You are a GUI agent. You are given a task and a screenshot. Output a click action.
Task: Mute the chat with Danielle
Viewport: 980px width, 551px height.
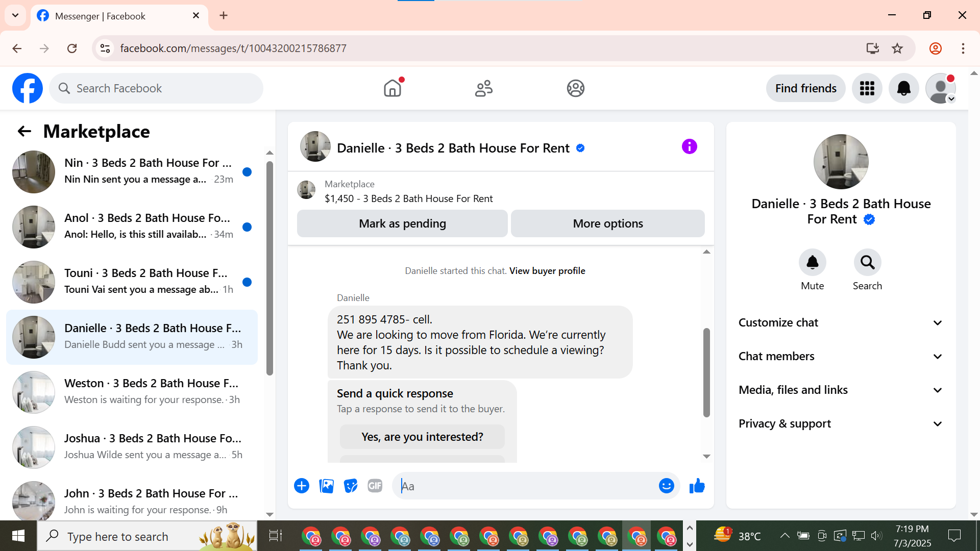tap(812, 263)
